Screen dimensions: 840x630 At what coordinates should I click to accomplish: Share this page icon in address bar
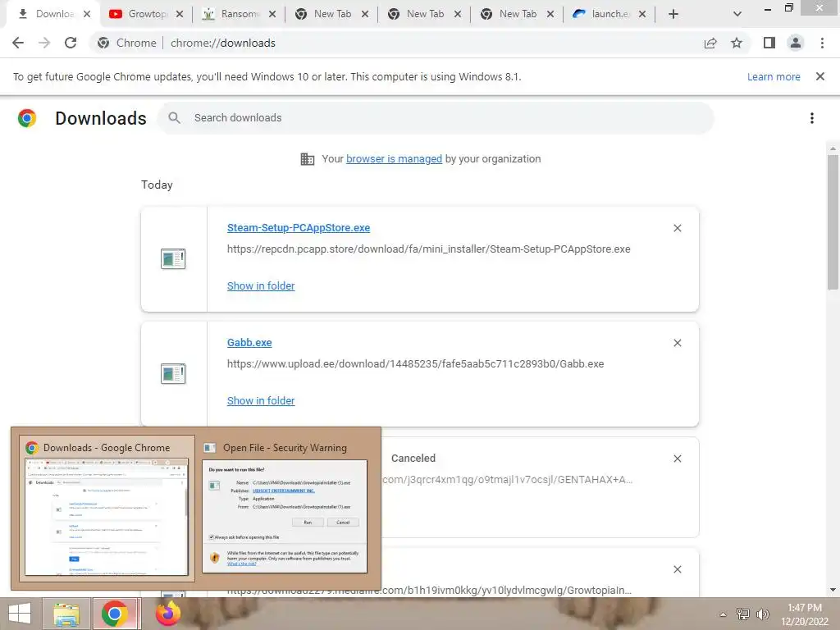710,43
